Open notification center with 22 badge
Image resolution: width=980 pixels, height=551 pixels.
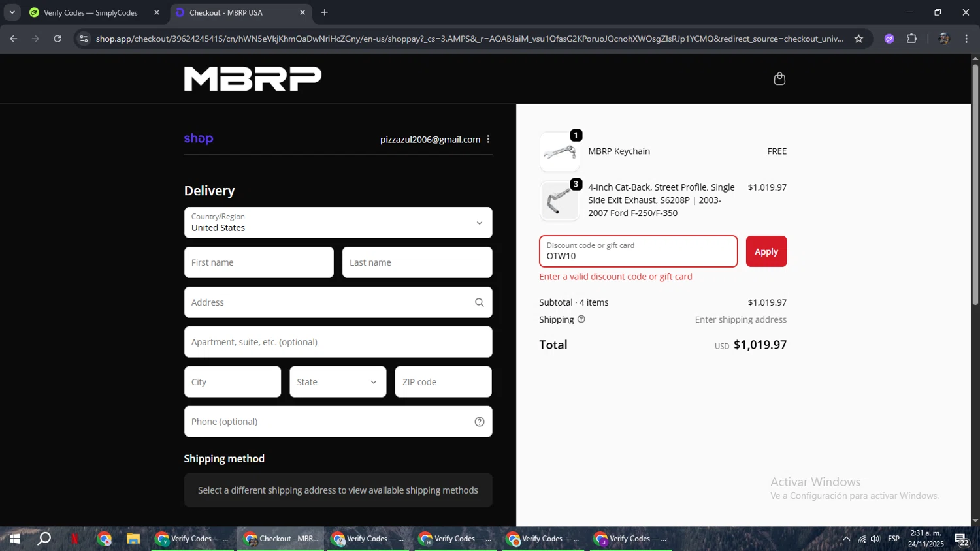pyautogui.click(x=962, y=539)
